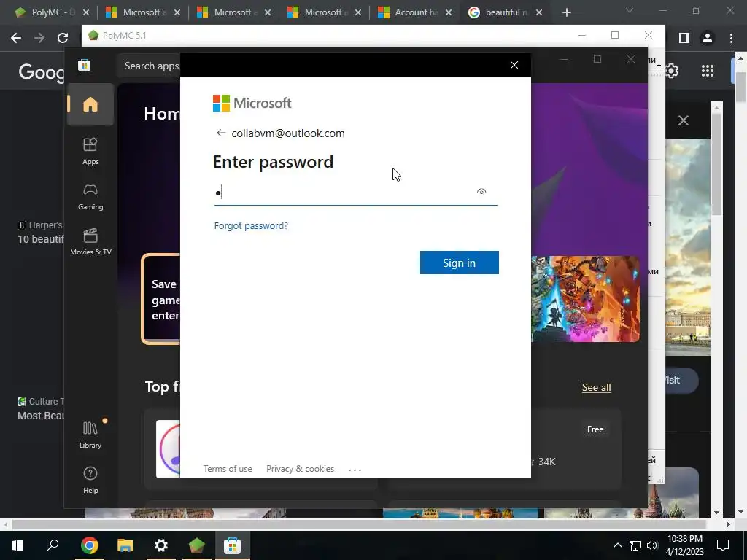Go back from collabvm@outlook.com account arrow
The image size is (747, 560).
click(x=220, y=133)
